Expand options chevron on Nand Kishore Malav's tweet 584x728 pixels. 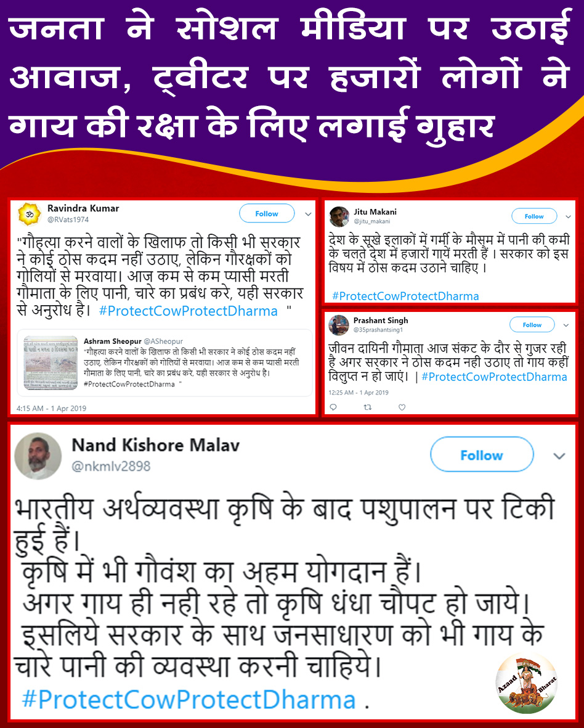(559, 456)
